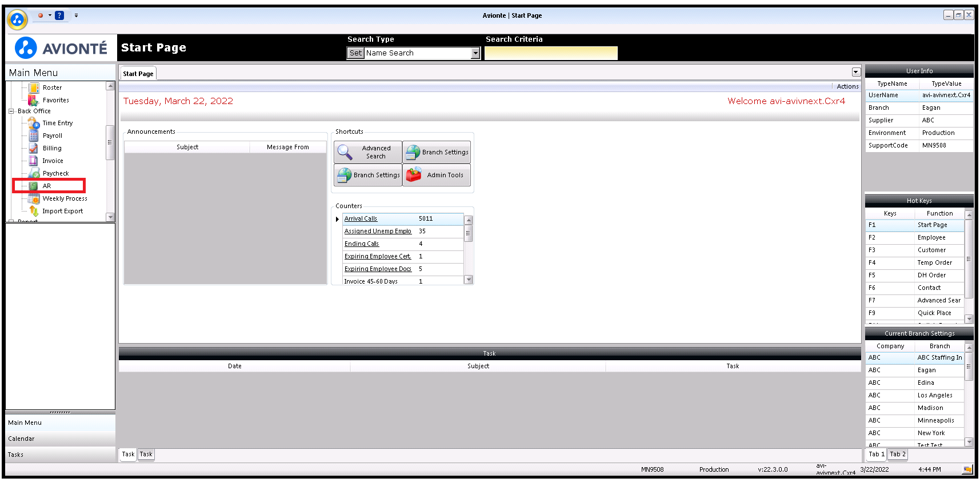
Task: Select the F2 Employee hot key row
Action: tap(915, 237)
